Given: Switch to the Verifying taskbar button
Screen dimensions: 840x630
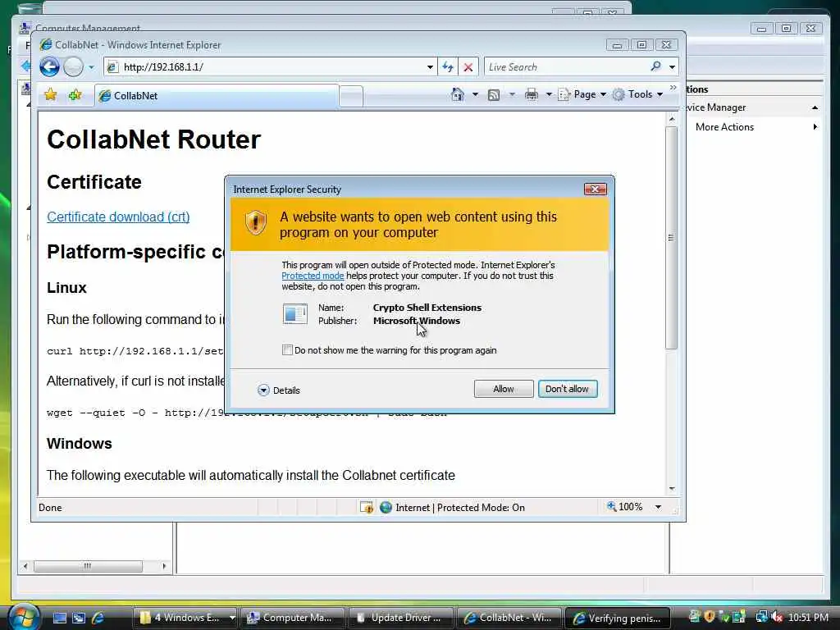Looking at the screenshot, I should pos(618,618).
